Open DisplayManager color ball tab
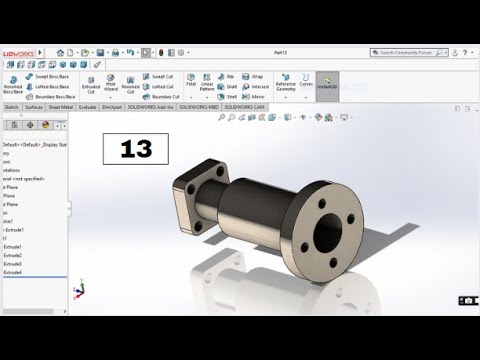The image size is (480, 360). click(x=46, y=125)
